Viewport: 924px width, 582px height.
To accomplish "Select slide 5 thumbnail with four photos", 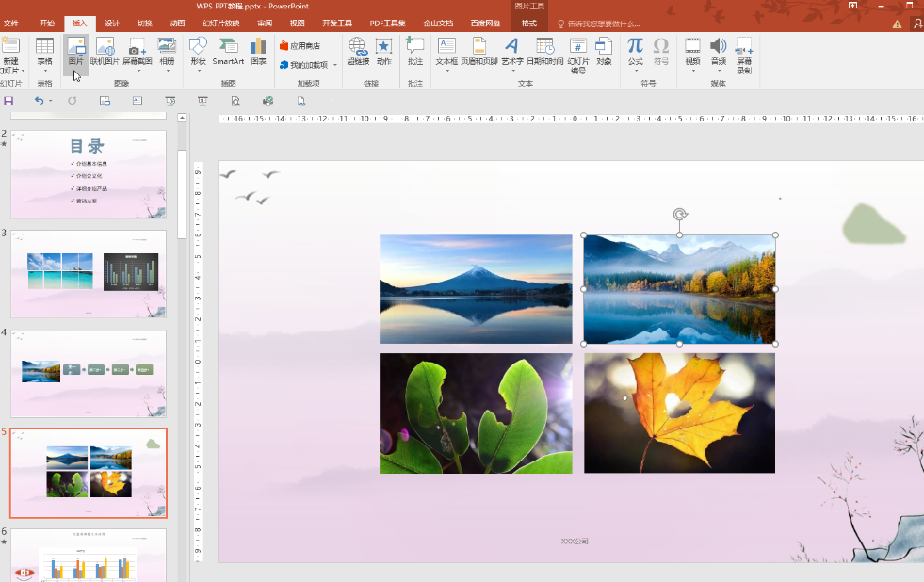I will (x=89, y=473).
